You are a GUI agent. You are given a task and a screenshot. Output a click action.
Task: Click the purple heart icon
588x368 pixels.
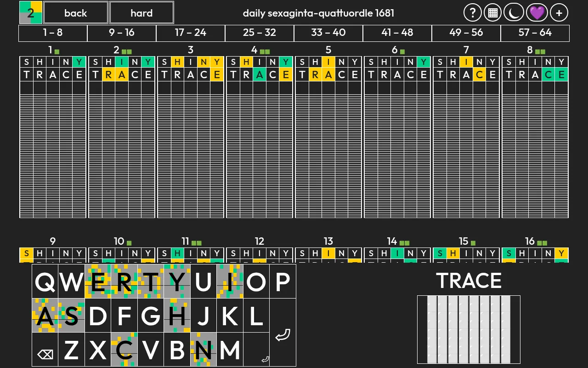(x=537, y=13)
